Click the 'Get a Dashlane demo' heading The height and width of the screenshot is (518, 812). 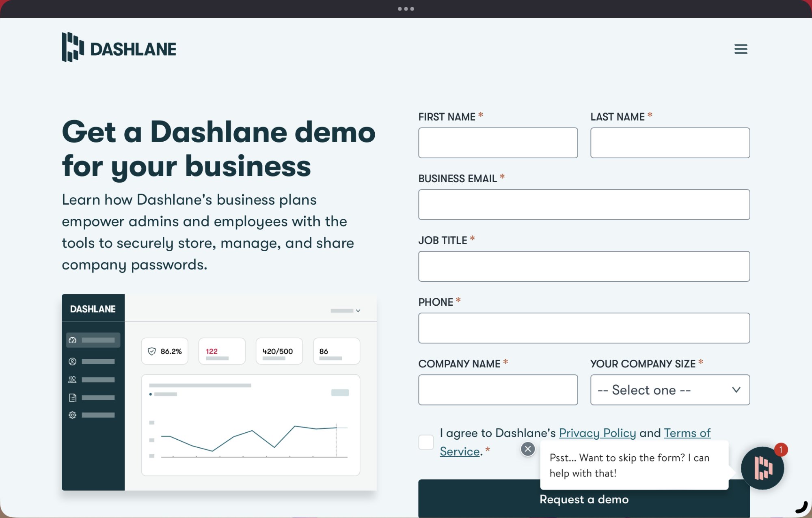pos(219,149)
